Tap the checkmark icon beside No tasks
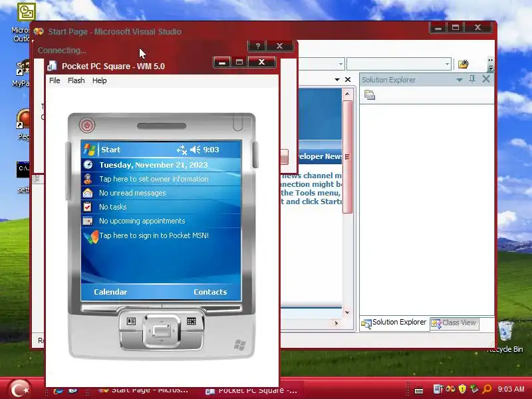Screen dimensions: 532x399 88,207
